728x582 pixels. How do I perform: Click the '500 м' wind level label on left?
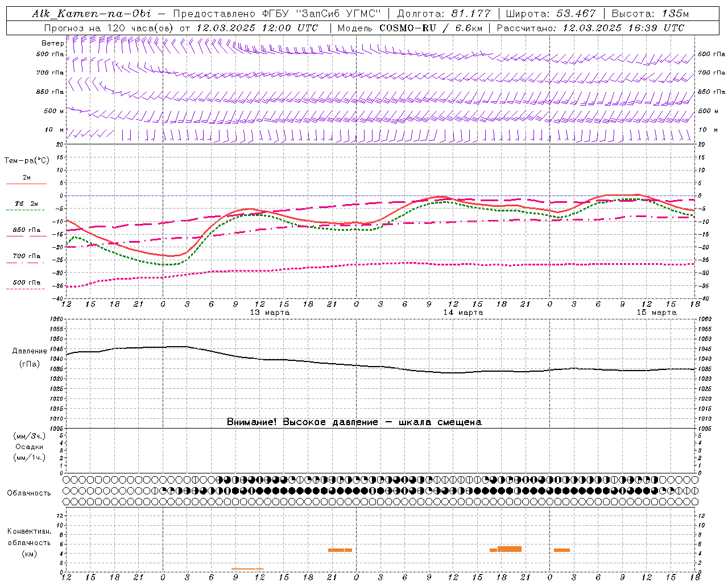pyautogui.click(x=54, y=111)
